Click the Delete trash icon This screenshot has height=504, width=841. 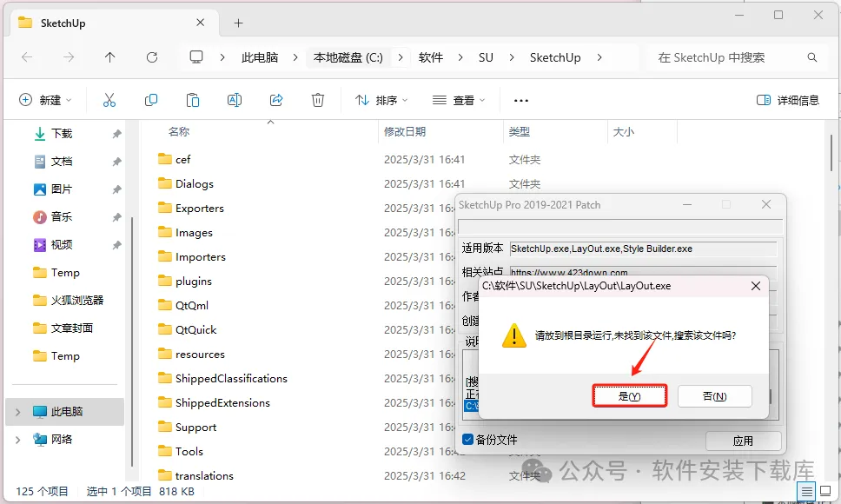318,100
